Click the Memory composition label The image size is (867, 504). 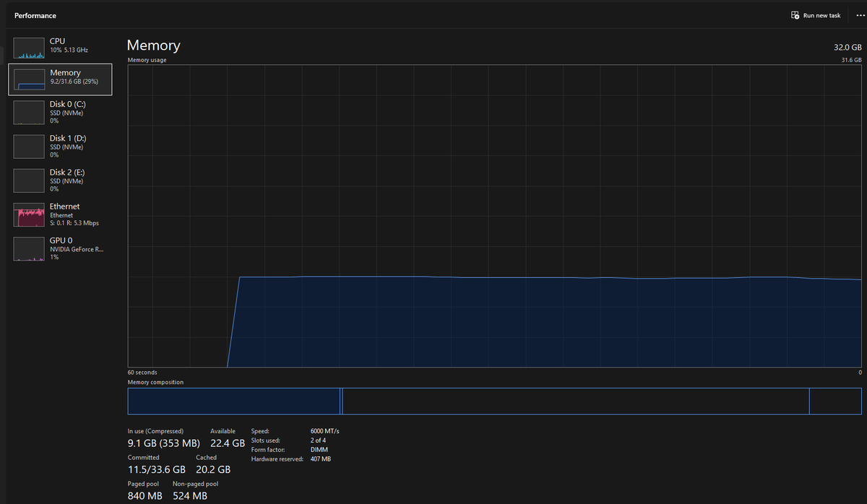coord(155,382)
